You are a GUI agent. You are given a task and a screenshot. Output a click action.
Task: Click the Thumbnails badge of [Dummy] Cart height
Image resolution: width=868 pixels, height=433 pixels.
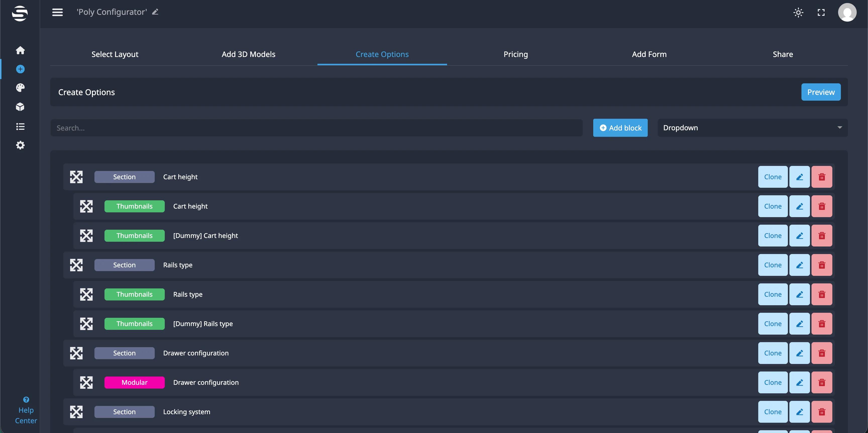click(x=134, y=236)
